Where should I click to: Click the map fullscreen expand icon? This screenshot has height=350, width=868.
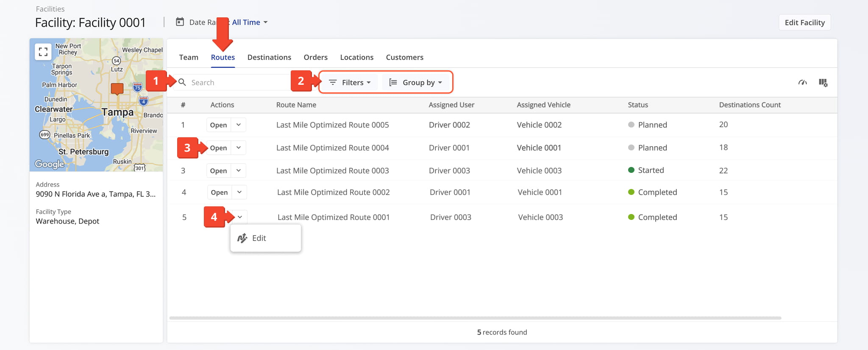point(43,52)
